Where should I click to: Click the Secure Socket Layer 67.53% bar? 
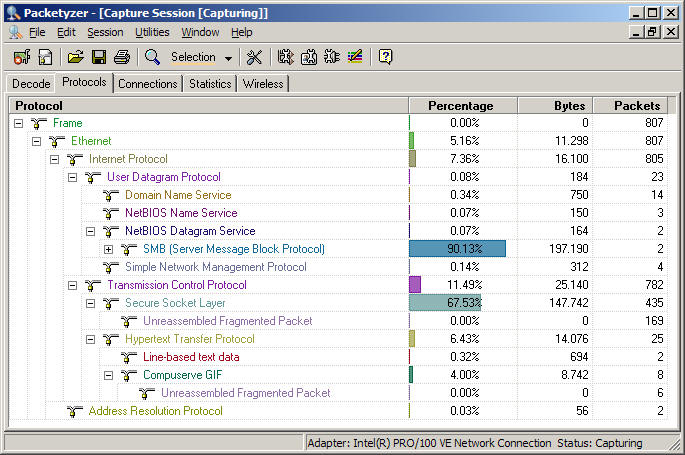coord(445,303)
